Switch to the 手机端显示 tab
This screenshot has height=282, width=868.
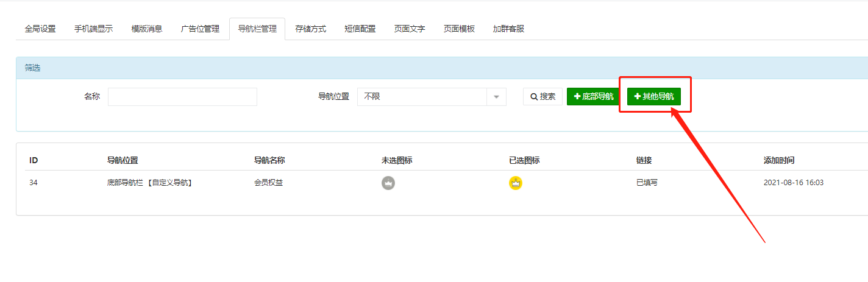tap(93, 29)
